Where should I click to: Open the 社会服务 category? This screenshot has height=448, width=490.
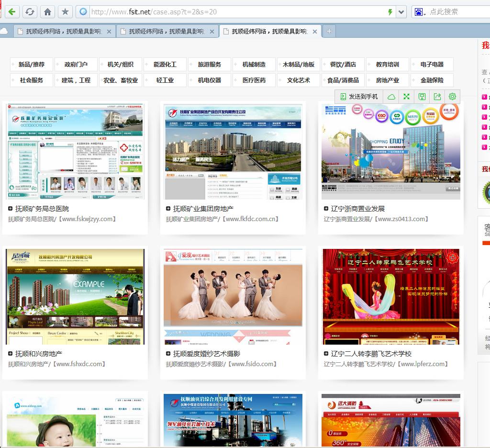point(31,80)
